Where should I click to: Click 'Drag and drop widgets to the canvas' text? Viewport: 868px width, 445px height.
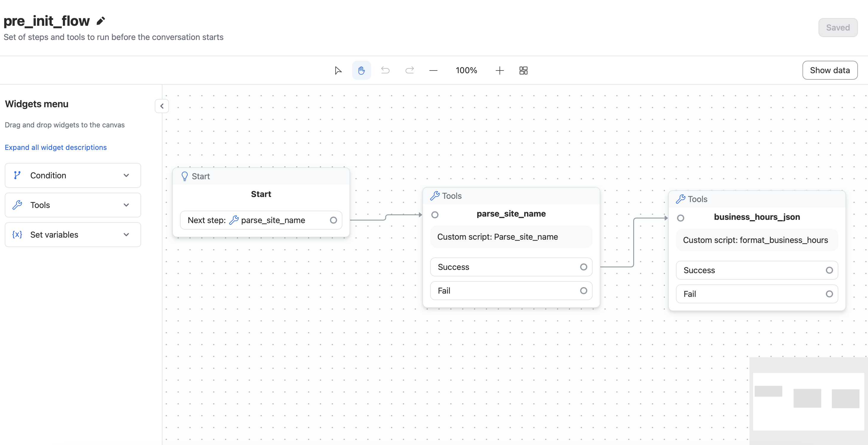pos(65,125)
